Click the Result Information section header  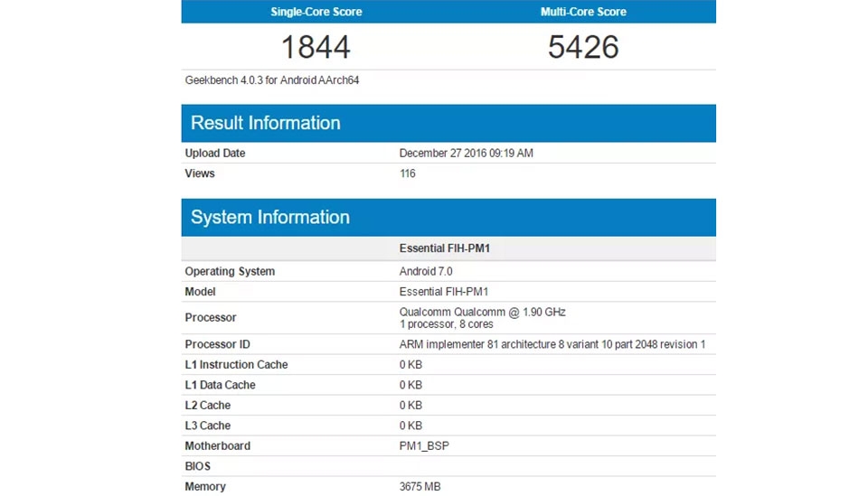coord(448,123)
